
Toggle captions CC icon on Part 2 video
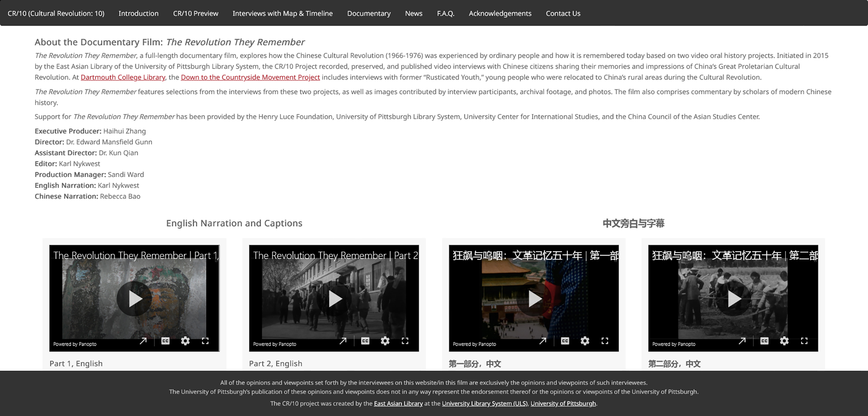[x=365, y=341]
